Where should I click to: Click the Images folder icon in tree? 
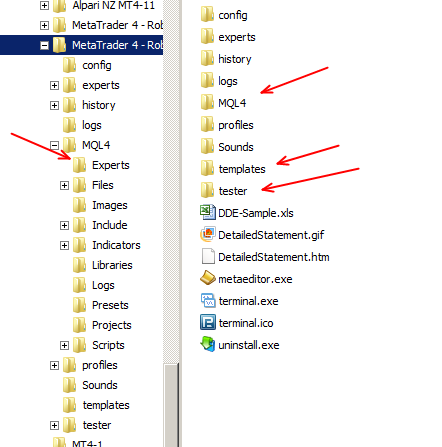(79, 205)
